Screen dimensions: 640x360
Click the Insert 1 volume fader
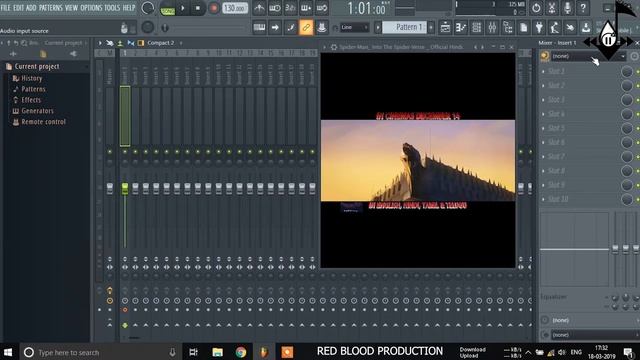[x=125, y=188]
